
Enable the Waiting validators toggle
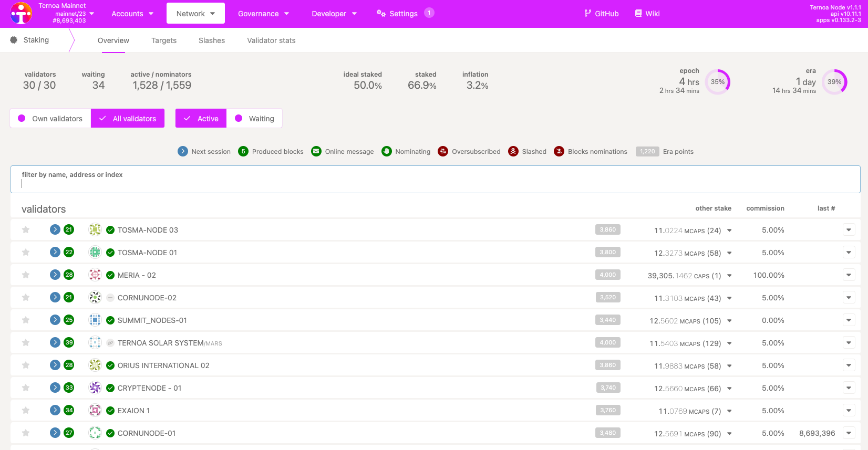tap(254, 119)
